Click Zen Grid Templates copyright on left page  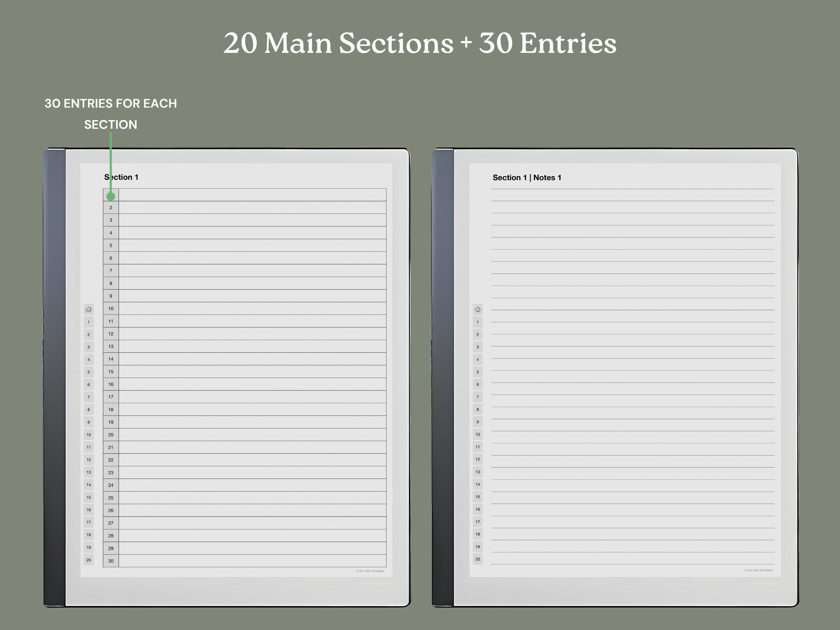pyautogui.click(x=370, y=571)
